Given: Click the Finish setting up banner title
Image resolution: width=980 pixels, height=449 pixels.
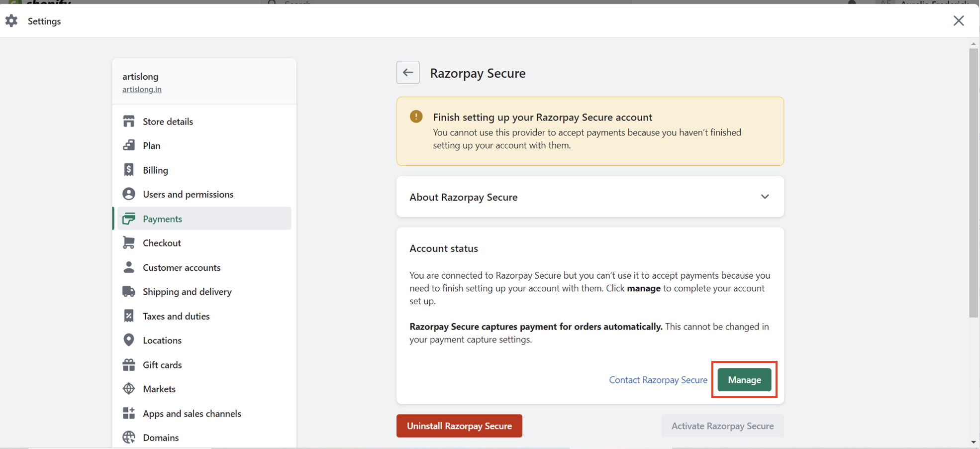Looking at the screenshot, I should (x=542, y=117).
